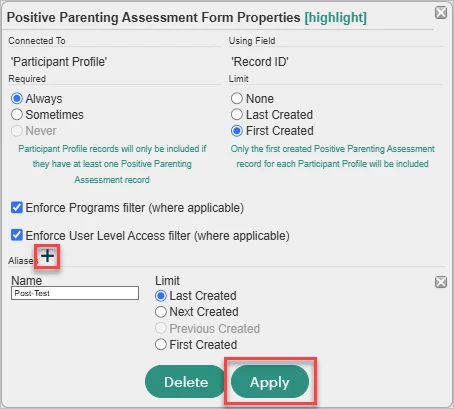Click into the alias Name field
The image size is (454, 409).
[x=75, y=293]
